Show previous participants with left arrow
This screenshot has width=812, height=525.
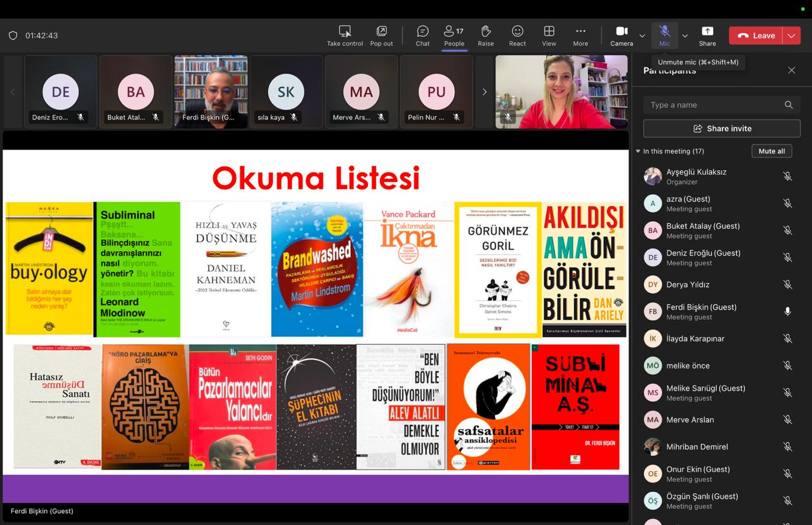click(13, 92)
